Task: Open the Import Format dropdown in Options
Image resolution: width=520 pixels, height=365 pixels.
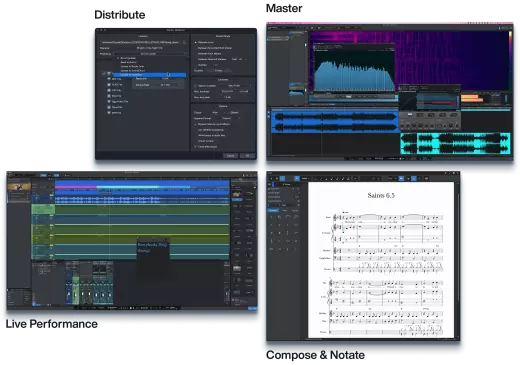Action: click(x=230, y=118)
